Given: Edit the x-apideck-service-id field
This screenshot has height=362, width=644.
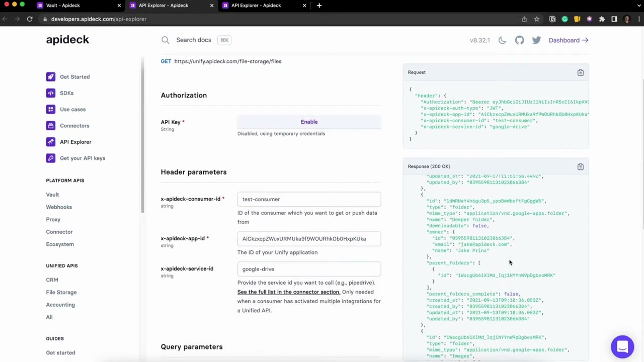Looking at the screenshot, I should (x=309, y=269).
